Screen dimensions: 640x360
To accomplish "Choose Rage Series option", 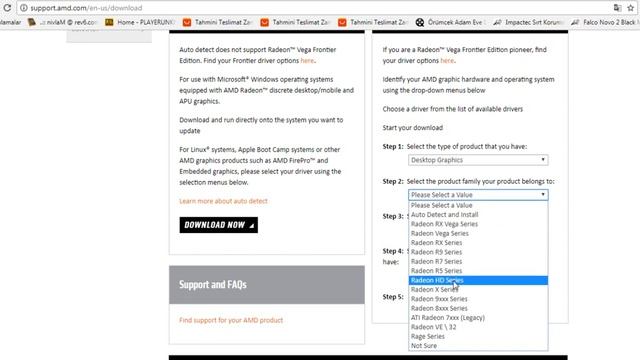I will pos(478,336).
